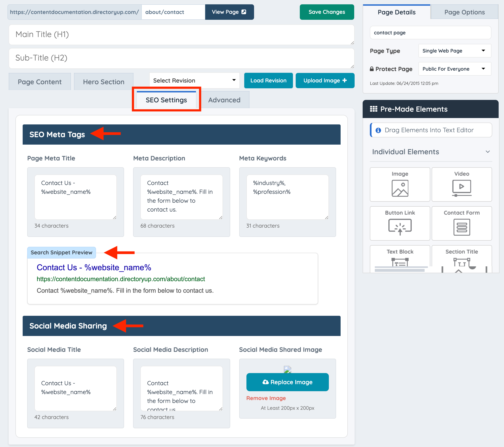504x447 pixels.
Task: Open the Protect Page visibility dropdown
Action: coord(454,69)
